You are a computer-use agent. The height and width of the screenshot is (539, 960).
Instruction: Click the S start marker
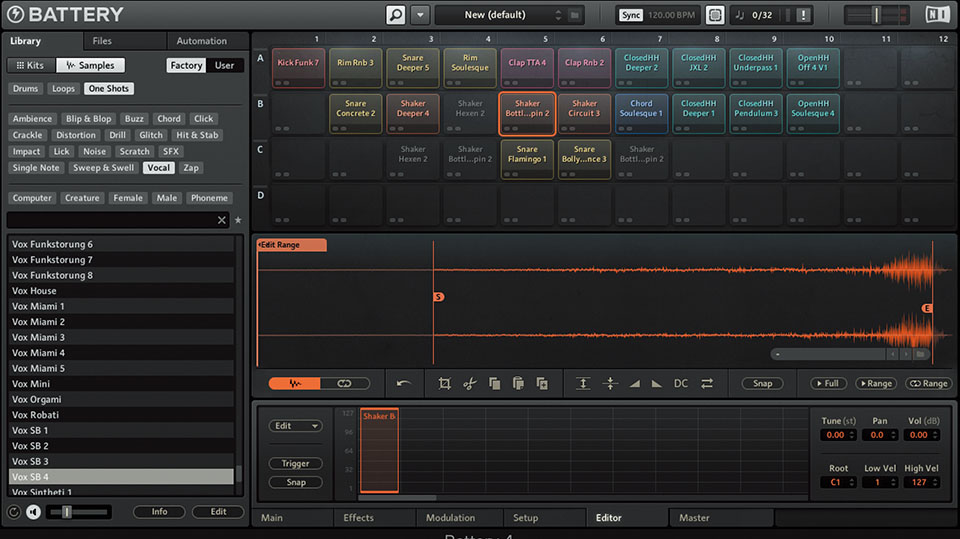point(438,297)
